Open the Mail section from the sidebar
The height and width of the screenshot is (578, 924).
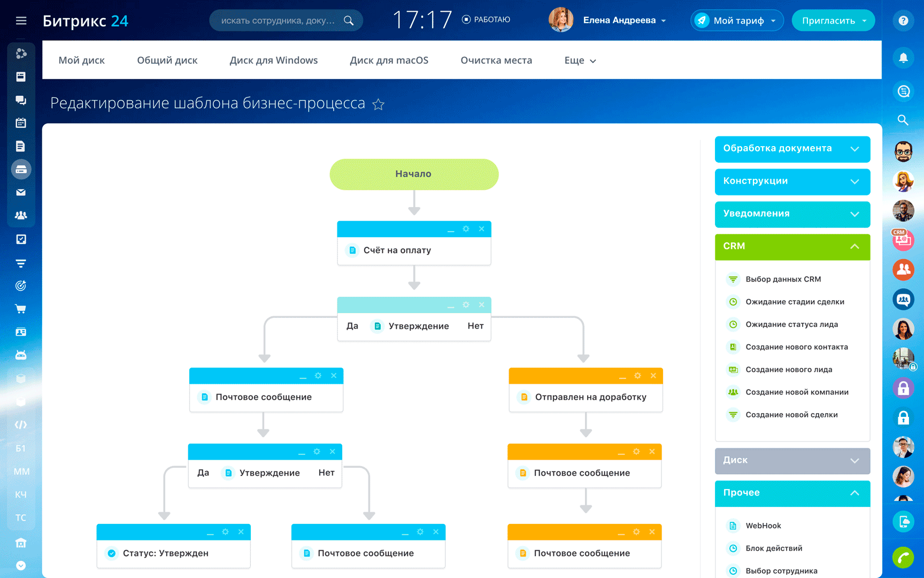click(21, 192)
